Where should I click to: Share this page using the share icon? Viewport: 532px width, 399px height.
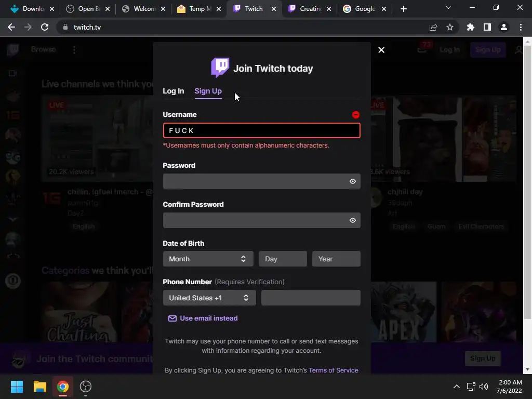tap(433, 27)
